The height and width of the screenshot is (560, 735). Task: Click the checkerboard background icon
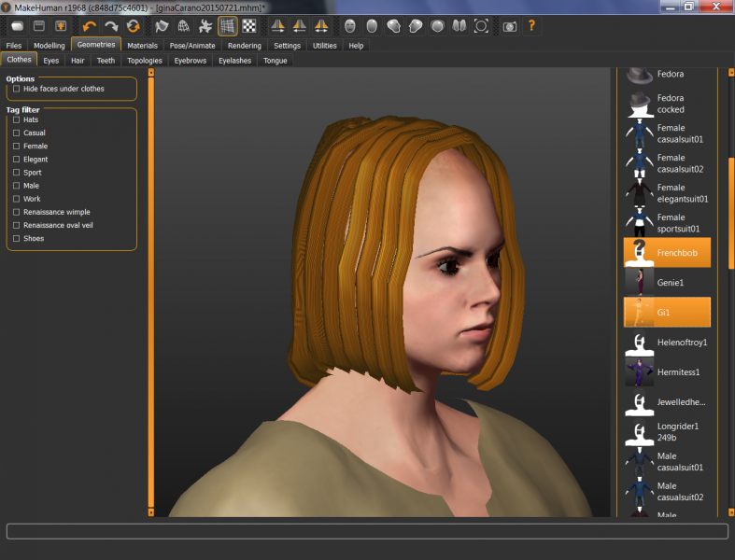pyautogui.click(x=249, y=26)
